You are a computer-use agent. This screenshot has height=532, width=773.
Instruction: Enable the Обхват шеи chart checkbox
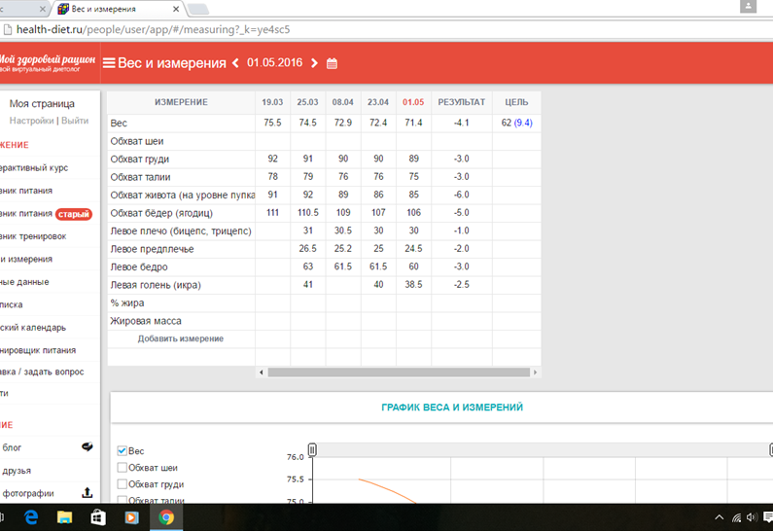(123, 468)
